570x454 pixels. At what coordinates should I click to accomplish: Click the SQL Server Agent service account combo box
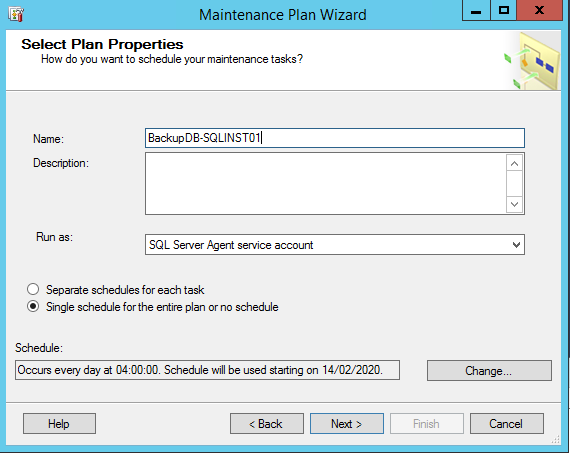click(x=334, y=245)
